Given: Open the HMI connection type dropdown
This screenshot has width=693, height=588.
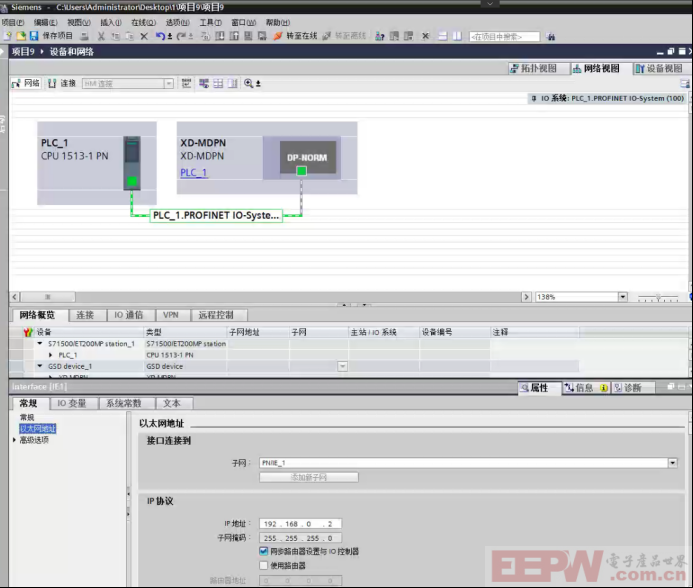Looking at the screenshot, I should (168, 84).
